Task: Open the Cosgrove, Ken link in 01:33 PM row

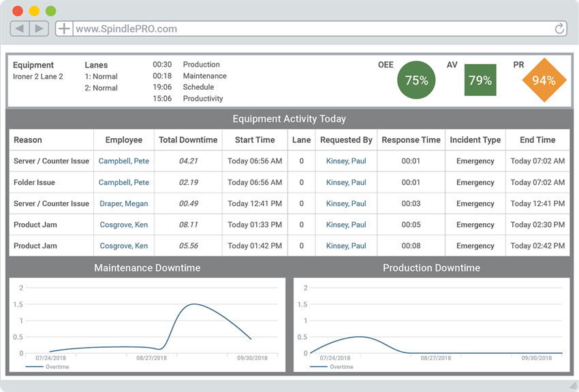Action: (x=124, y=225)
